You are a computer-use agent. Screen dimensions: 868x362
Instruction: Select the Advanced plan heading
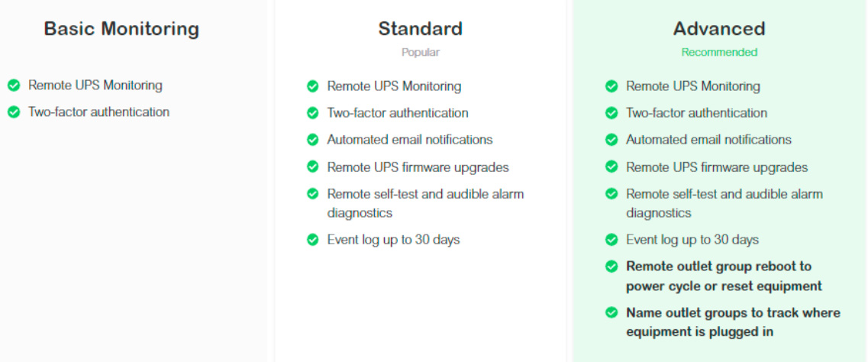719,29
